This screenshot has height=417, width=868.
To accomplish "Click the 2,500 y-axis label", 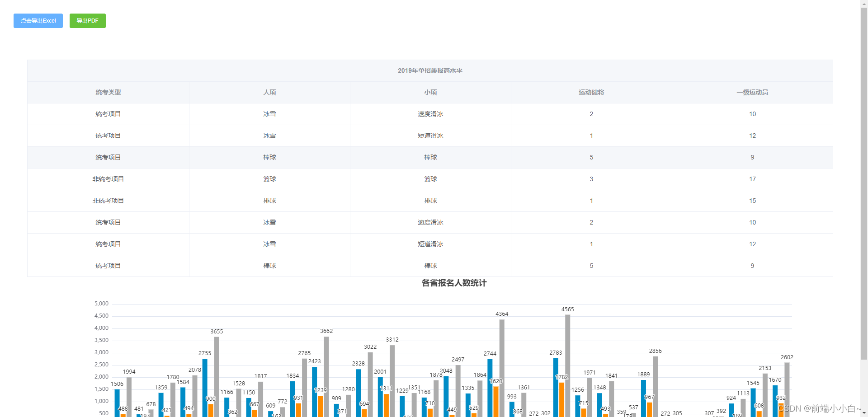I will [101, 365].
